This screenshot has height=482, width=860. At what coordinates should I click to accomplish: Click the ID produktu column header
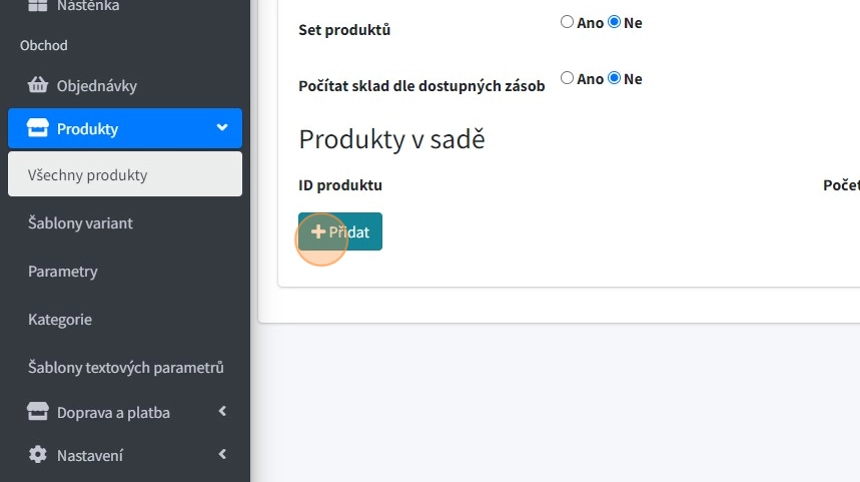coord(340,185)
